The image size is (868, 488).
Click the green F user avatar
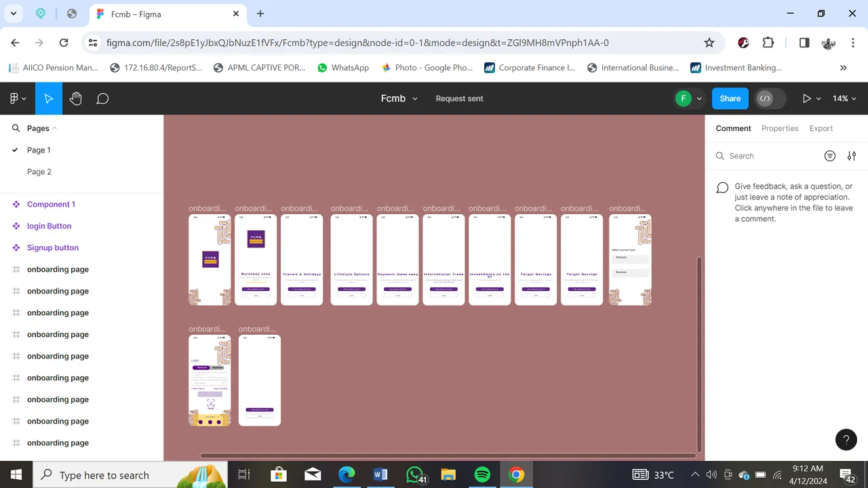tap(683, 98)
